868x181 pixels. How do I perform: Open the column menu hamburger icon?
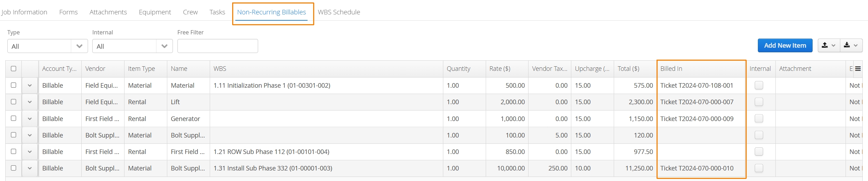(858, 69)
